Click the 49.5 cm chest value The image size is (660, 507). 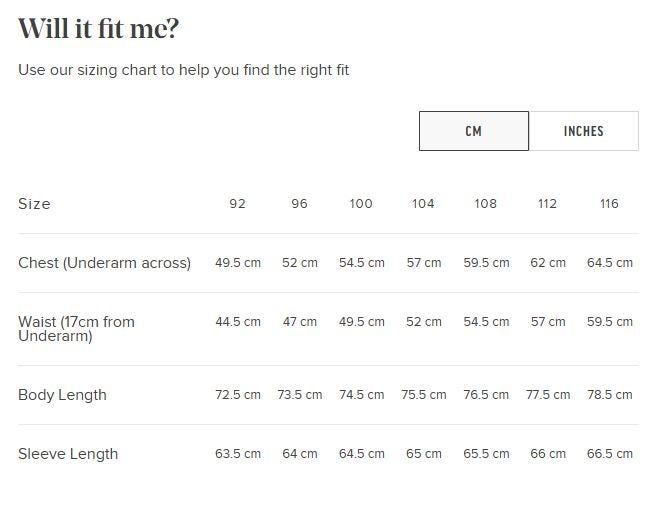(238, 263)
